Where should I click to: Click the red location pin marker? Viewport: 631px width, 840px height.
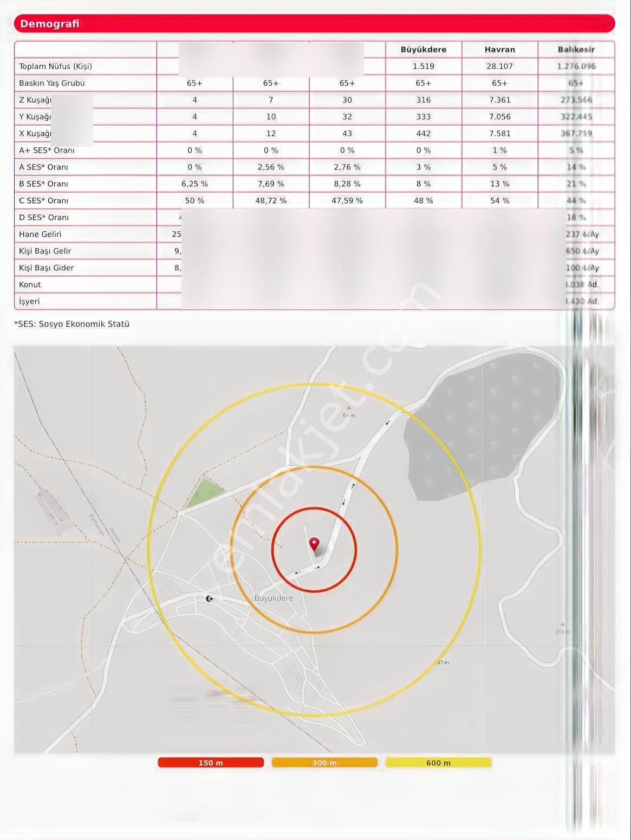pyautogui.click(x=314, y=544)
